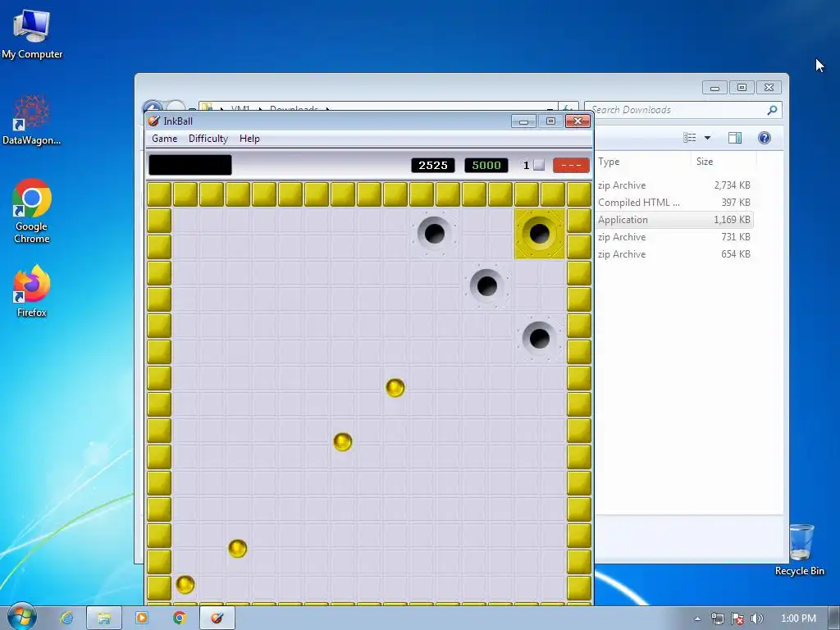Image resolution: width=840 pixels, height=630 pixels.
Task: Click the InkBall title bar icon
Action: point(153,121)
